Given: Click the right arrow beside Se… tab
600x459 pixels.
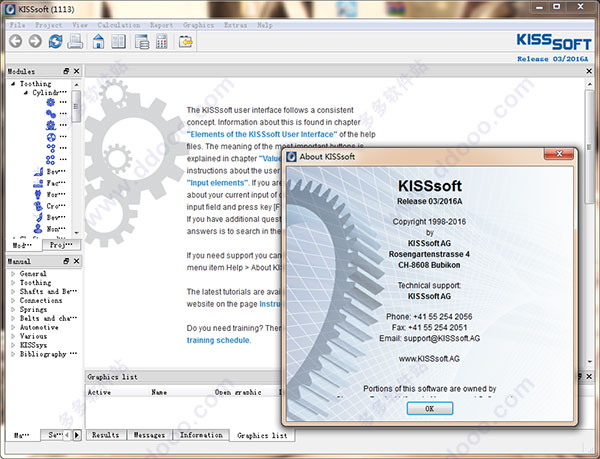Looking at the screenshot, I should point(77,435).
